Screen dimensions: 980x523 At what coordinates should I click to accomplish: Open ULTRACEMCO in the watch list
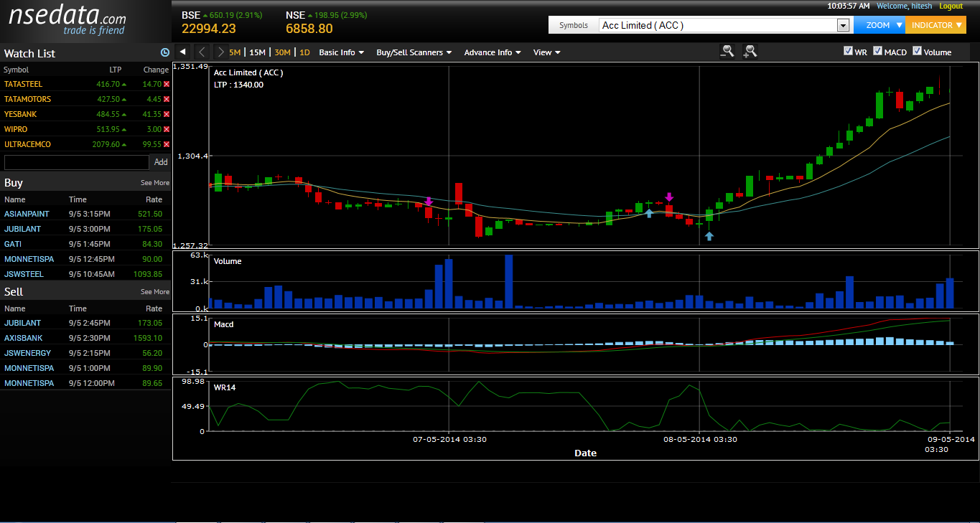coord(27,145)
